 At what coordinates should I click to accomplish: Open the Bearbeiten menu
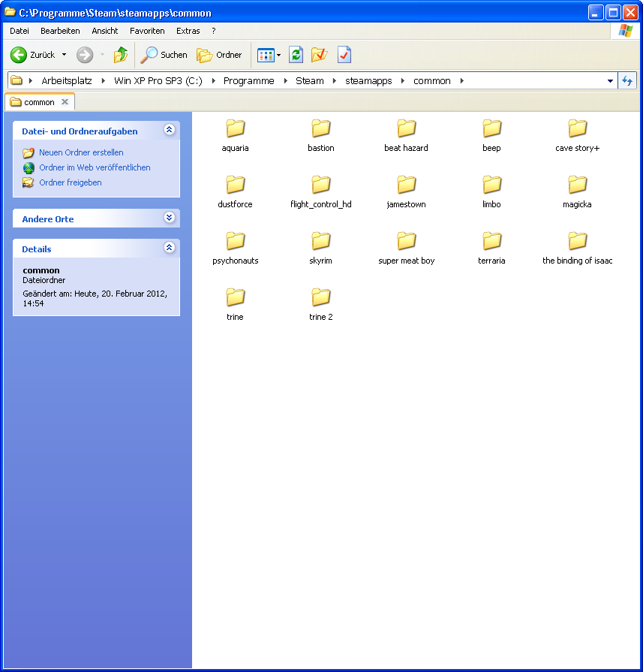[x=60, y=31]
